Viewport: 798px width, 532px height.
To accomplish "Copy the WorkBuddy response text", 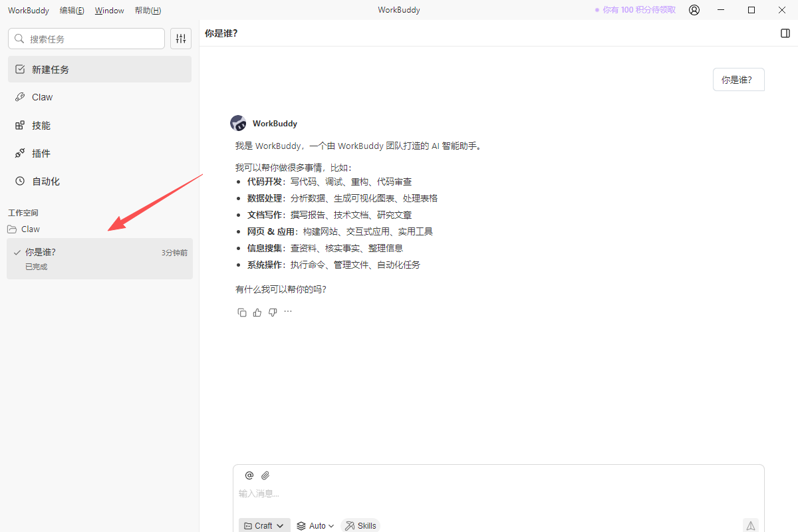I will coord(242,313).
